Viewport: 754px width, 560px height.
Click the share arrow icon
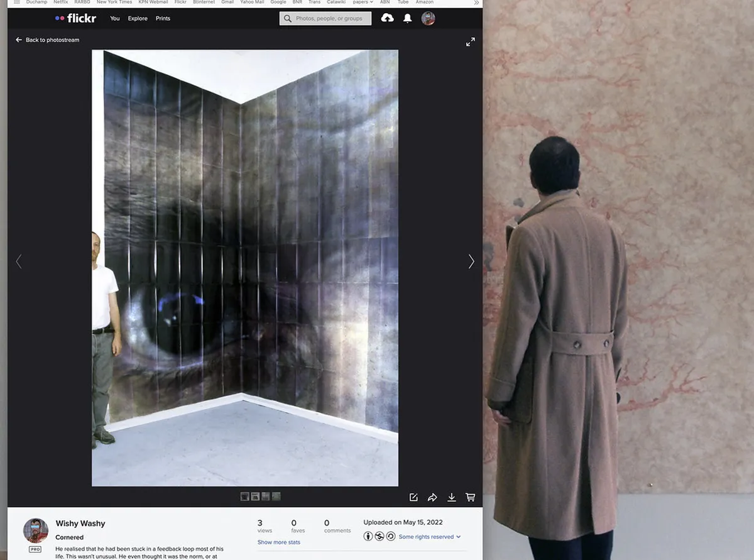coord(432,497)
